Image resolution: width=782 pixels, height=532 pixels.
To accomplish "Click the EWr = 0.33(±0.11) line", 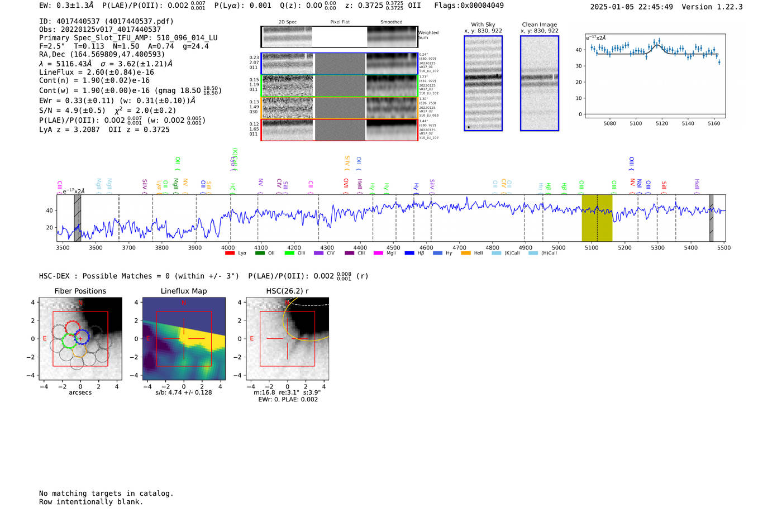I will (x=117, y=101).
